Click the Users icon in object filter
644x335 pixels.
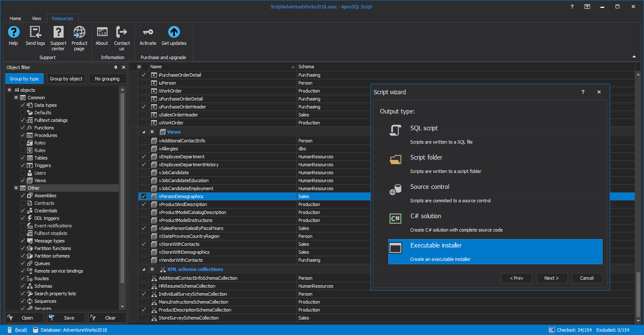pyautogui.click(x=30, y=173)
